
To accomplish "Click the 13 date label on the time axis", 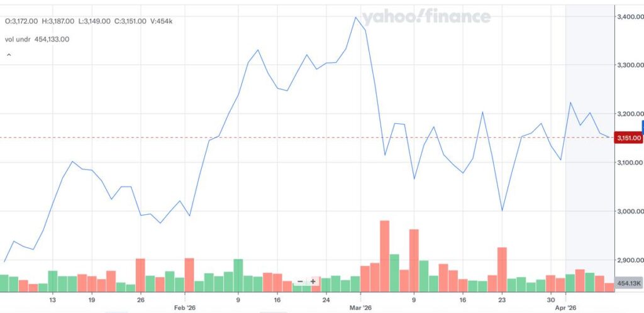I will [53, 300].
